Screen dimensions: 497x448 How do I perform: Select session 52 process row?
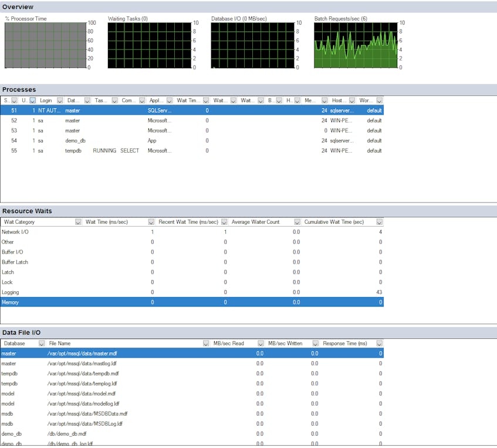pyautogui.click(x=192, y=120)
